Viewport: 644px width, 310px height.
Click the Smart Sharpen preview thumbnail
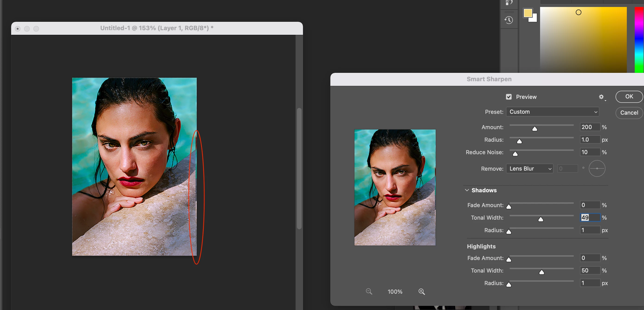tap(395, 187)
